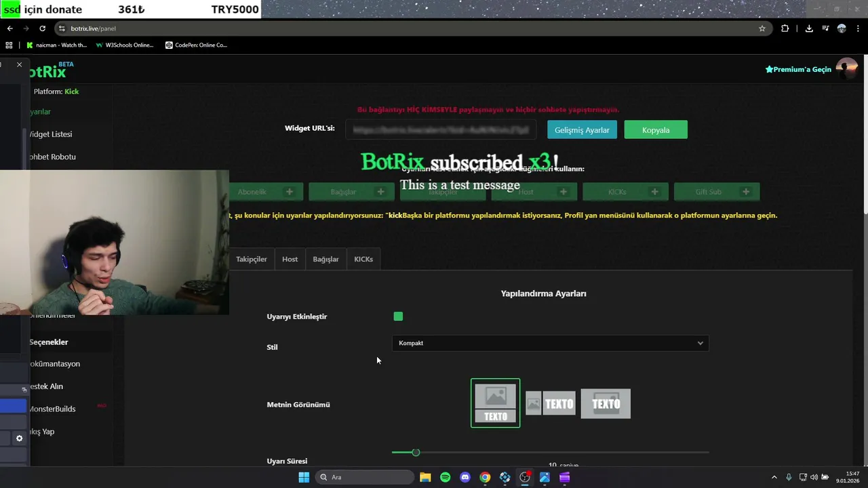Open the W3Schools Online bookmark
The image size is (868, 488).
click(x=124, y=45)
